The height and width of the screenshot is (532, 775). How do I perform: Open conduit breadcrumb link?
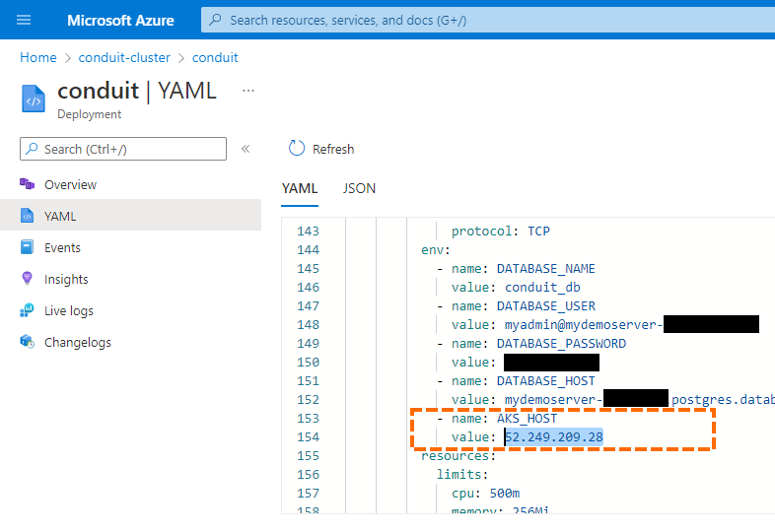[x=215, y=57]
